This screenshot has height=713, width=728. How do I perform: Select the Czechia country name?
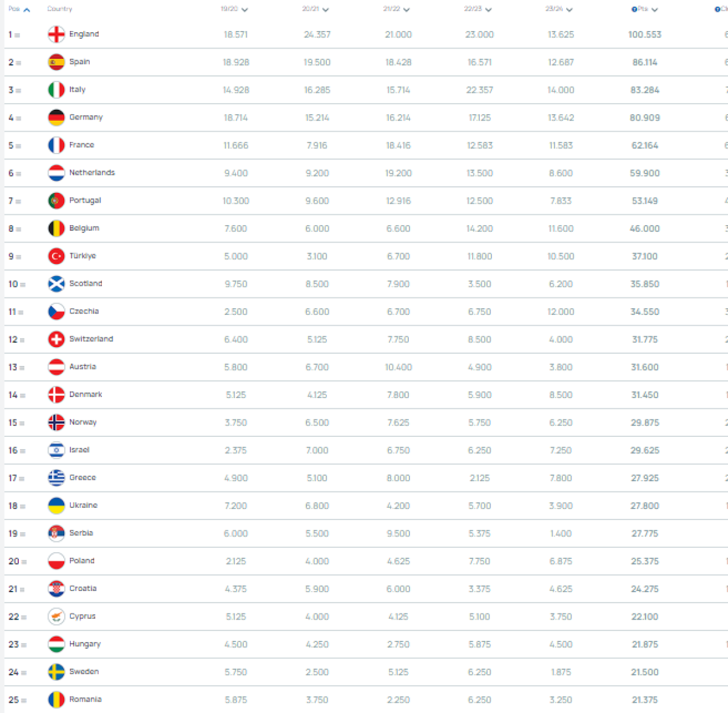84,311
